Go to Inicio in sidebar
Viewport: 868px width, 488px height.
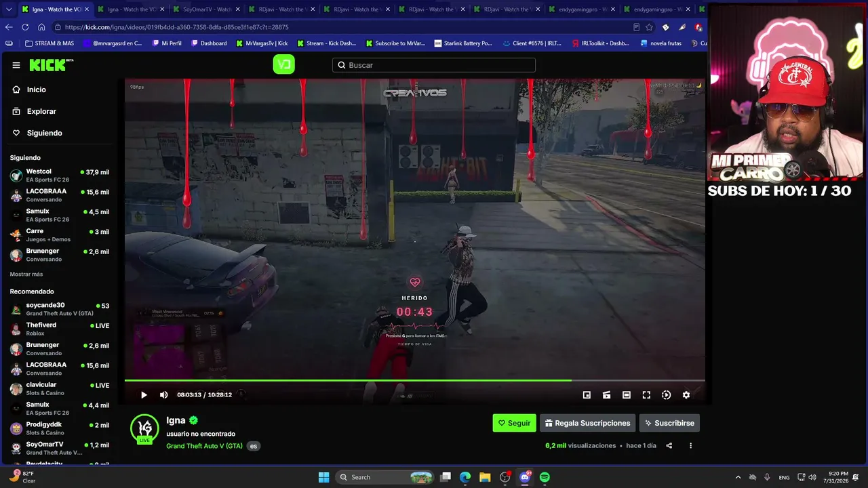(x=36, y=89)
